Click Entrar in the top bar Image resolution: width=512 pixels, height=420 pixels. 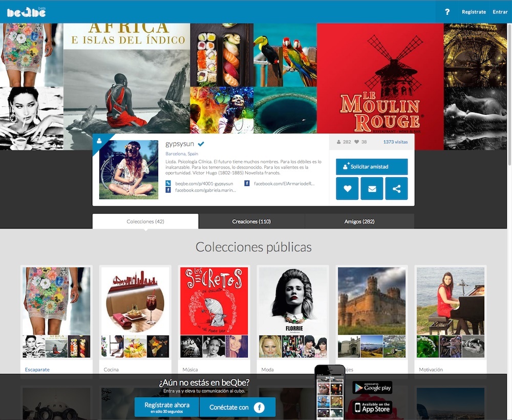pyautogui.click(x=500, y=12)
